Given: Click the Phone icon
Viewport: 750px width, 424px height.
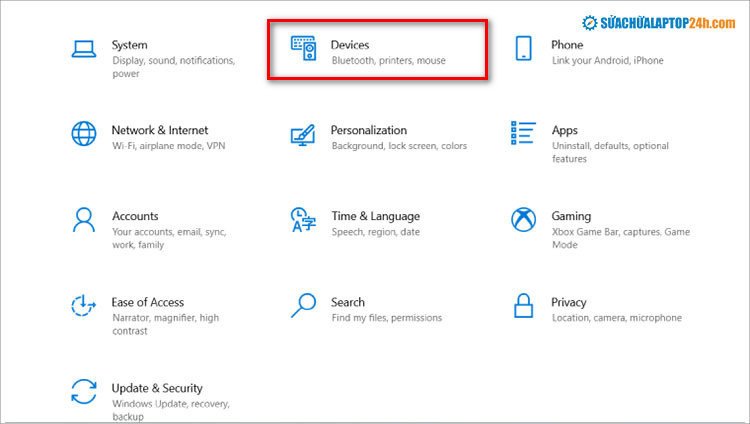Looking at the screenshot, I should [523, 50].
